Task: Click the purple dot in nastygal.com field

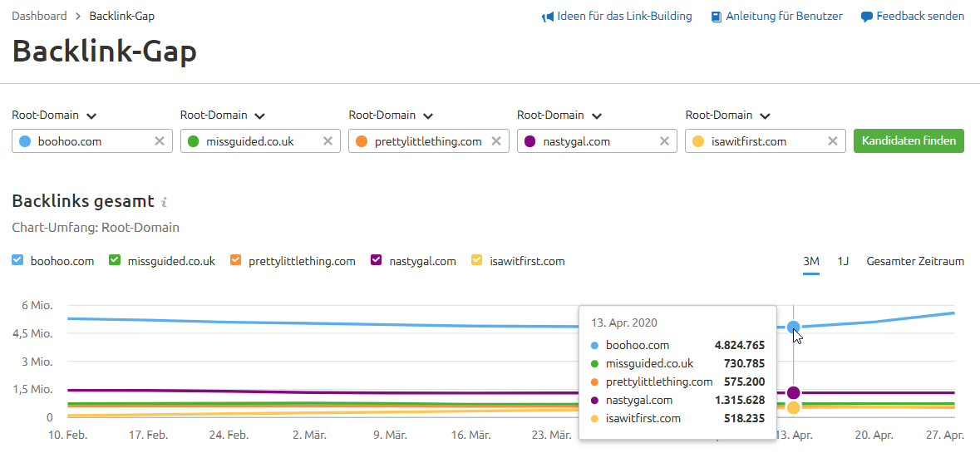Action: click(529, 141)
